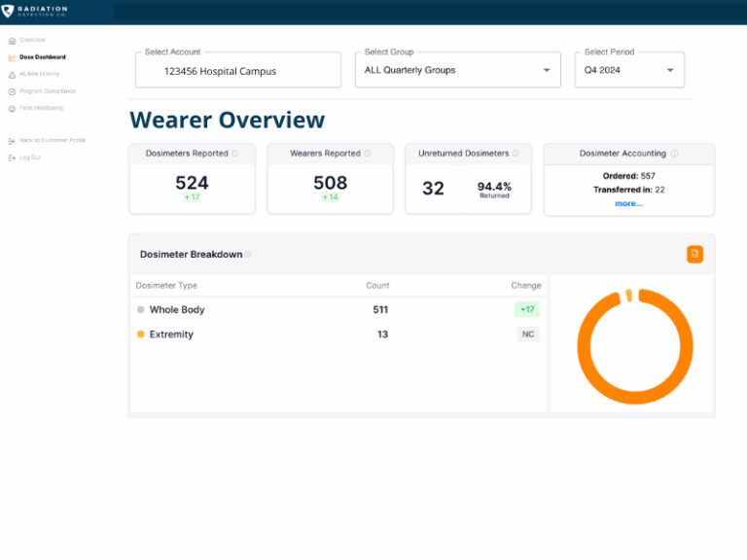The image size is (747, 560).
Task: Click the ALARA History icon
Action: pos(12,74)
